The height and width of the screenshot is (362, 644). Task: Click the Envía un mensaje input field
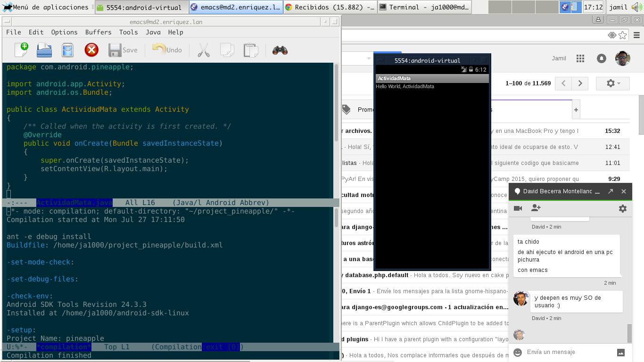pyautogui.click(x=569, y=352)
